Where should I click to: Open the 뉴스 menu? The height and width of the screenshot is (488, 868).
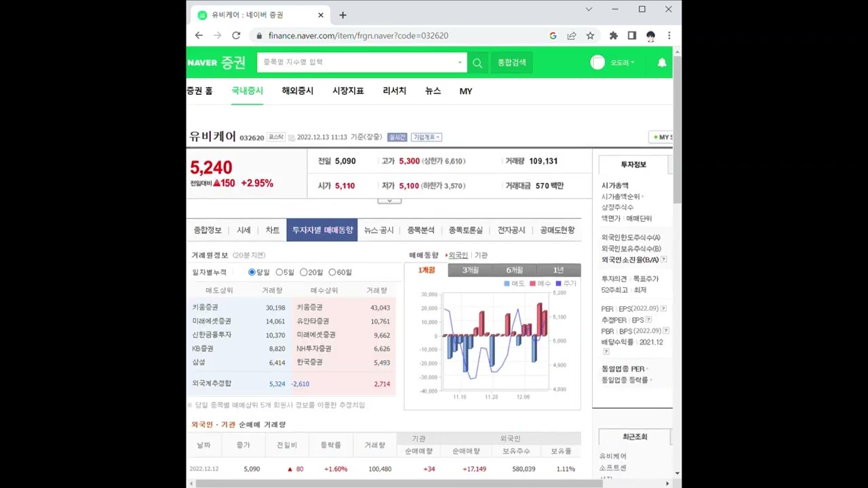click(433, 91)
